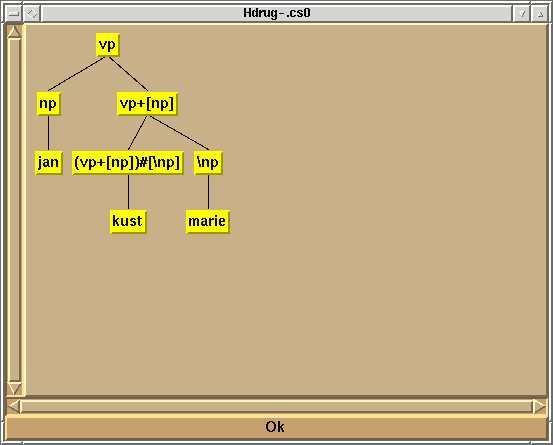Click the up-triangle maximize title button
The height and width of the screenshot is (445, 553).
(540, 14)
